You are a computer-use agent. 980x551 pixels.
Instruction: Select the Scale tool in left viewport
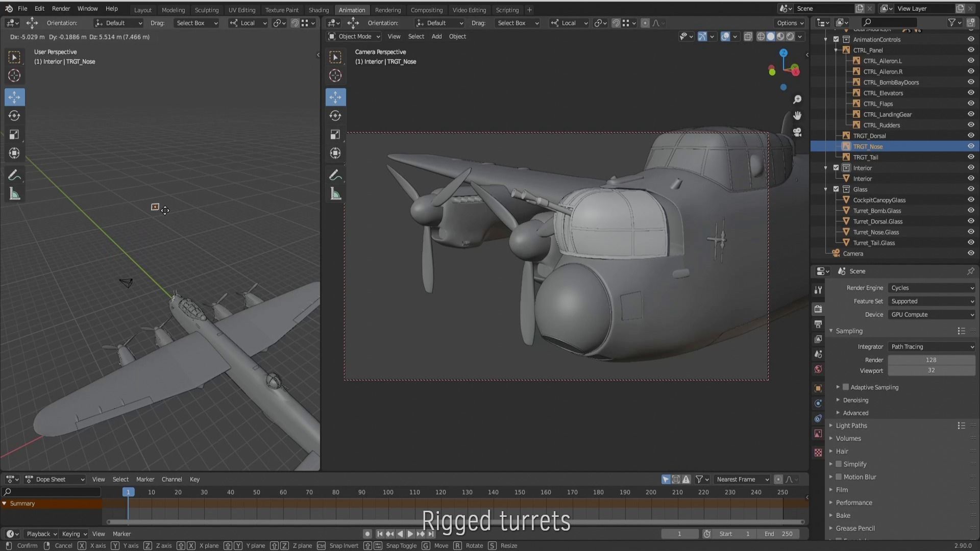[x=14, y=135]
